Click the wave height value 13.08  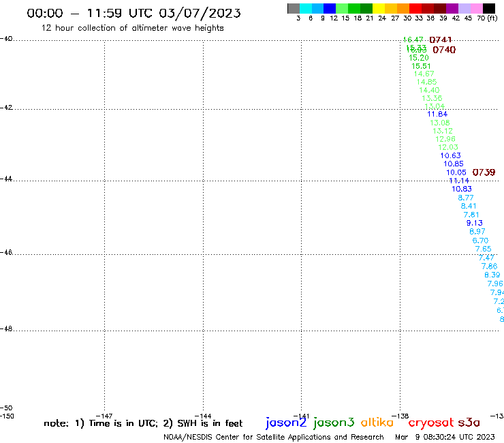pos(440,123)
